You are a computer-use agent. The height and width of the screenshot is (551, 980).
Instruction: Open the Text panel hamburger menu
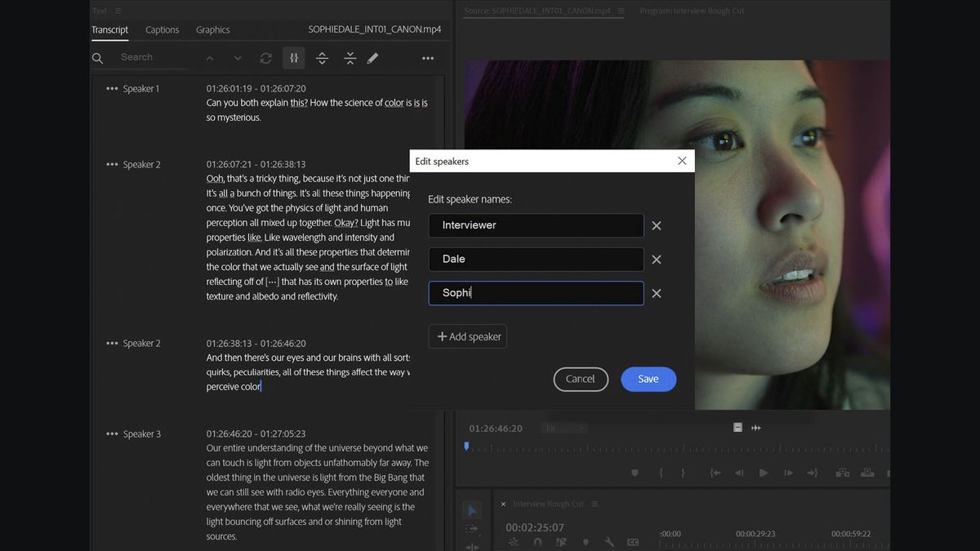pyautogui.click(x=118, y=11)
